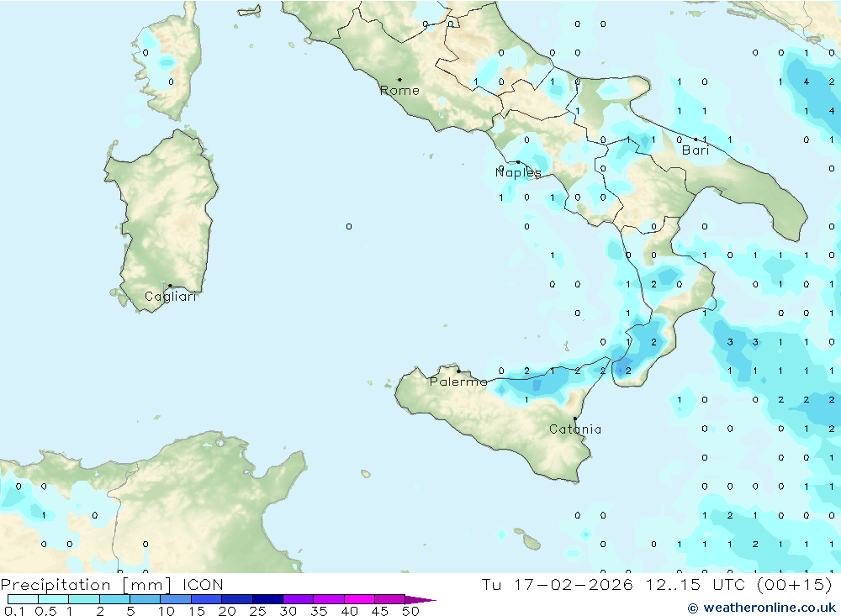841x616 pixels.
Task: Pick the 5–10 mm legend color swatch
Action: tap(145, 599)
